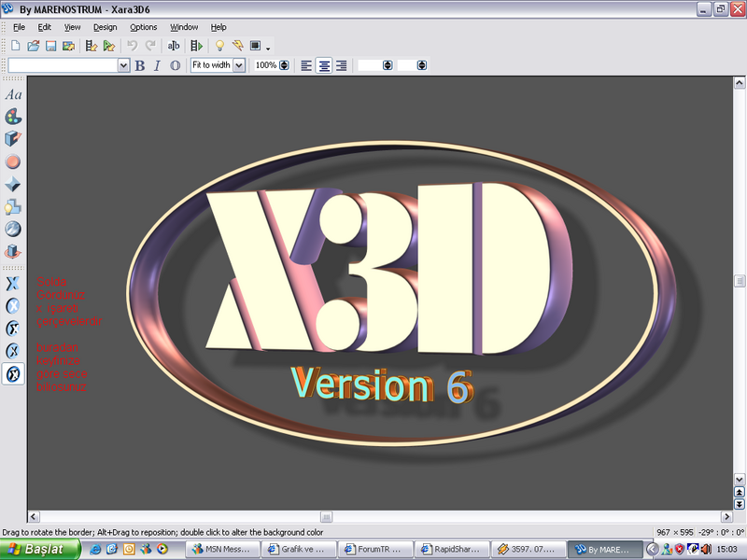Click inside the font name field
The height and width of the screenshot is (560, 747).
click(x=63, y=65)
